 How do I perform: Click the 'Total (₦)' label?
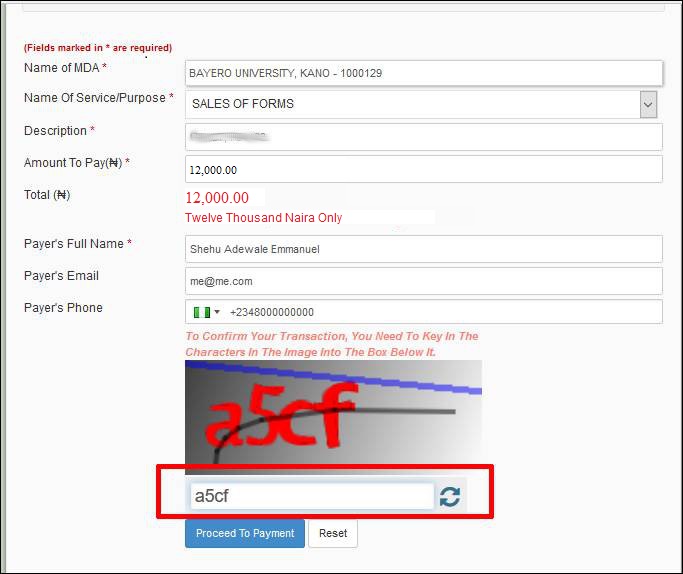47,195
